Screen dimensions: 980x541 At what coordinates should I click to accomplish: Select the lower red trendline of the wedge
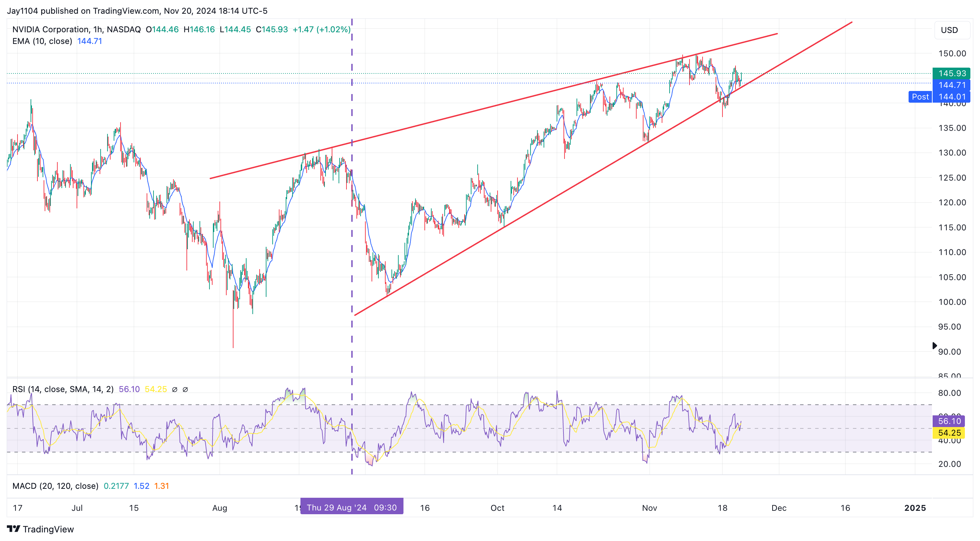click(603, 169)
